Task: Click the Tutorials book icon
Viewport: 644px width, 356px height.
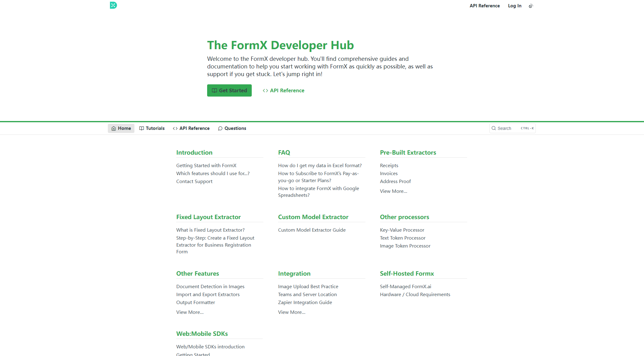Action: [x=141, y=128]
